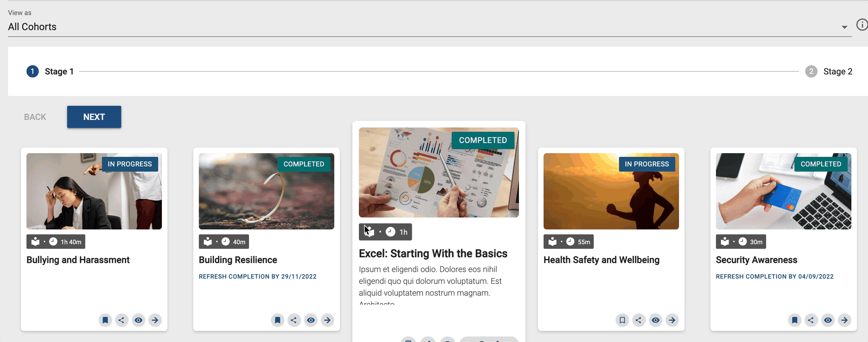Image resolution: width=868 pixels, height=342 pixels.
Task: Click the IN PROGRESS badge on Bullying card
Action: point(130,164)
